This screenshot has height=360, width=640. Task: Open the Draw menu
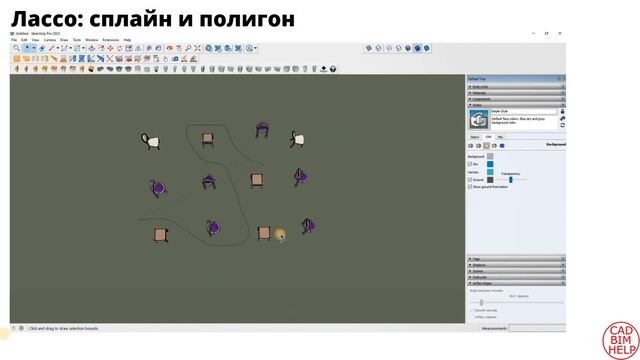tap(64, 40)
